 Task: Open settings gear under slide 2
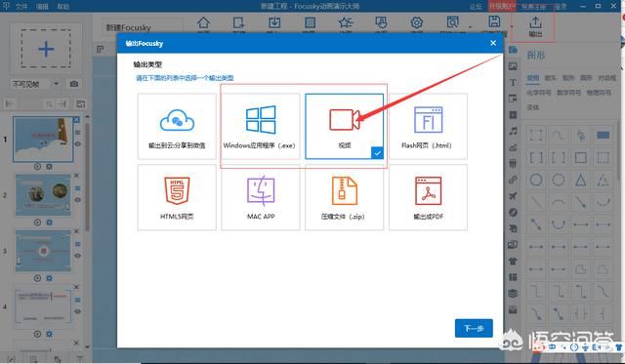click(49, 222)
